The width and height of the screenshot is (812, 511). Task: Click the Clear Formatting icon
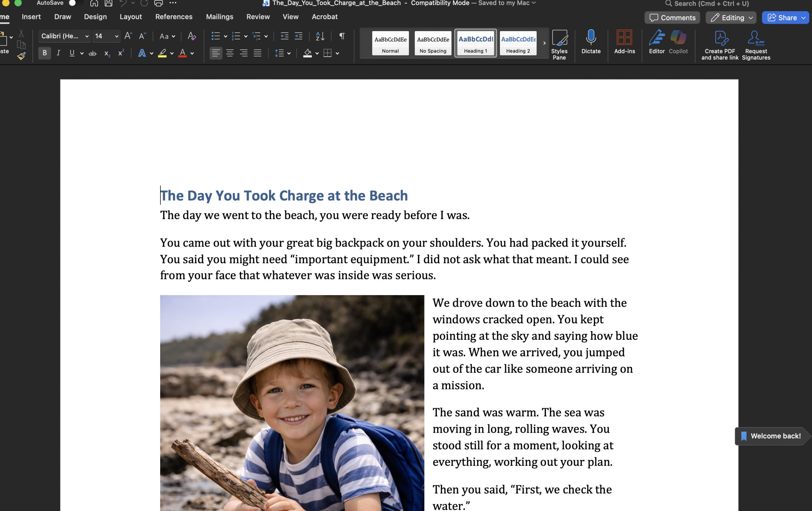click(x=192, y=36)
